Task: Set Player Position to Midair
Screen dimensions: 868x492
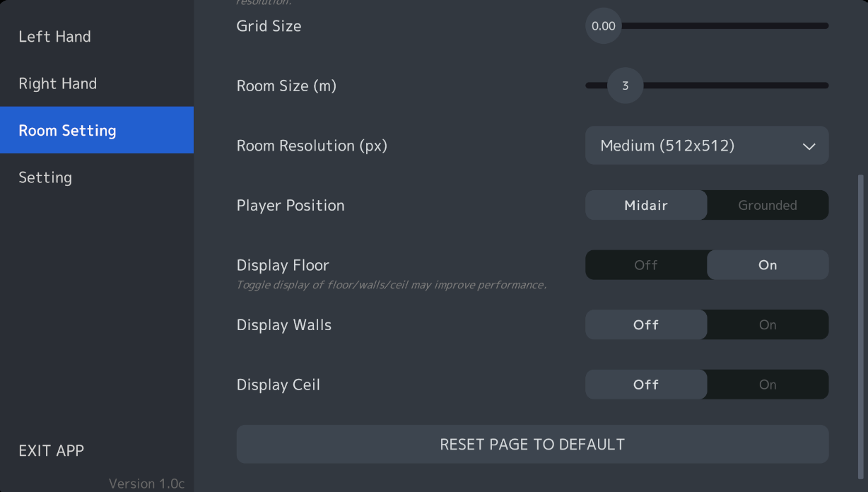Action: [x=646, y=205]
